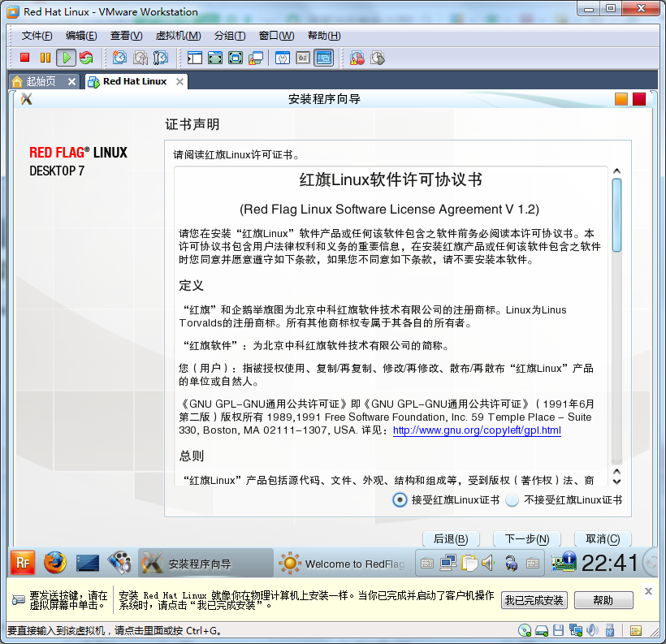Viewport: 666px width, 644px height.
Task: Click the 22:41 clock in guest panel
Action: (610, 563)
